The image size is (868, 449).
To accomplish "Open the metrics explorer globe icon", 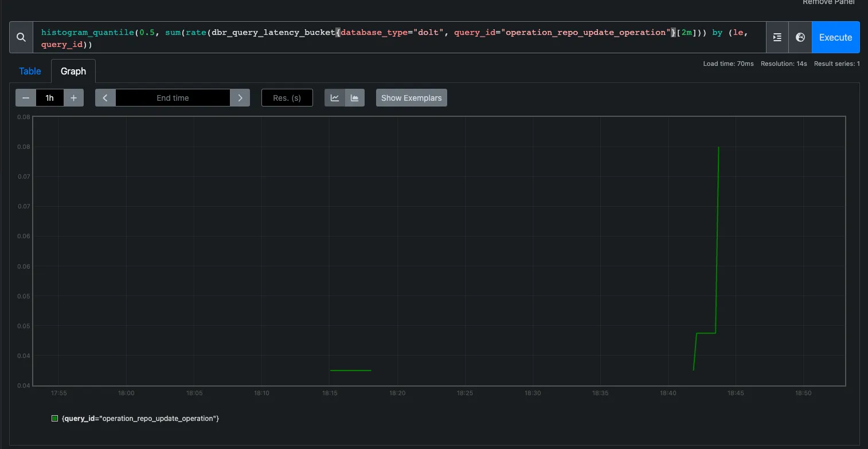I will click(800, 37).
